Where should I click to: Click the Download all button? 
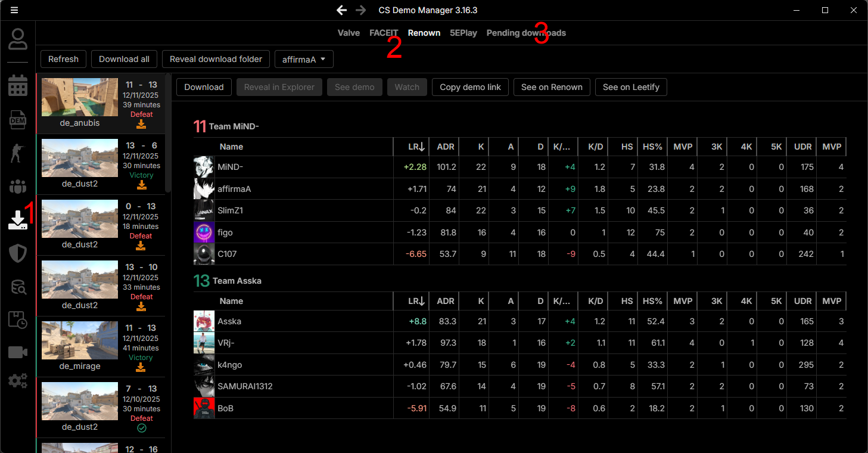pos(124,59)
